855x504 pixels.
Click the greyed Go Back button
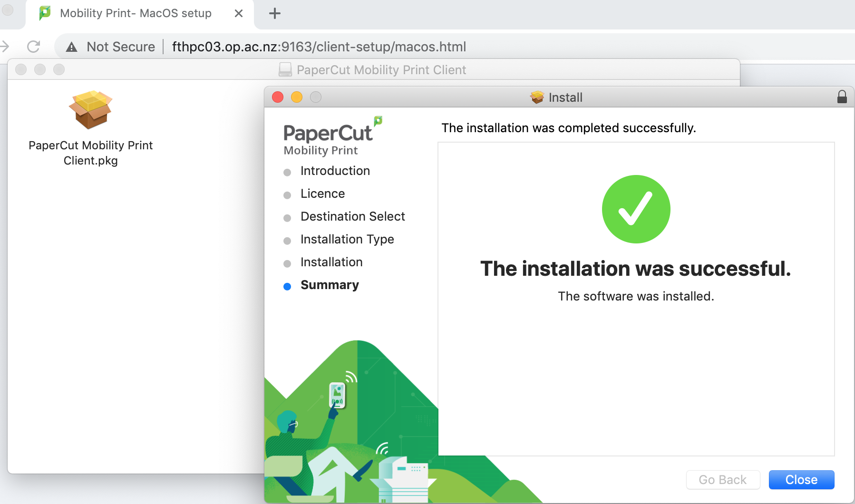tap(723, 480)
